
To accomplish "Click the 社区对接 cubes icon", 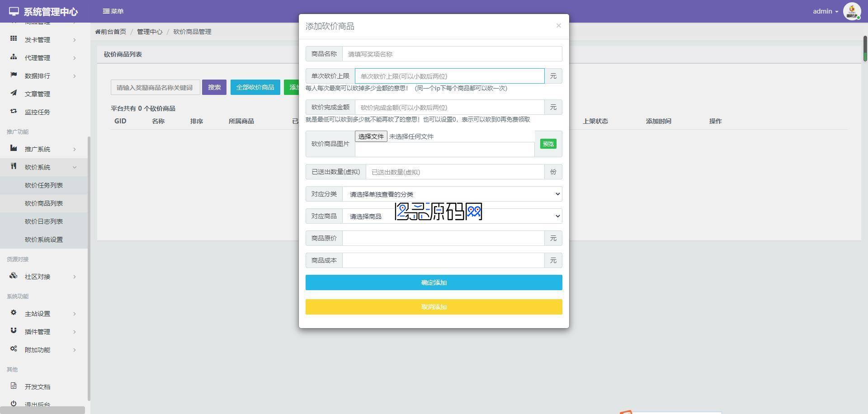I will (x=14, y=276).
